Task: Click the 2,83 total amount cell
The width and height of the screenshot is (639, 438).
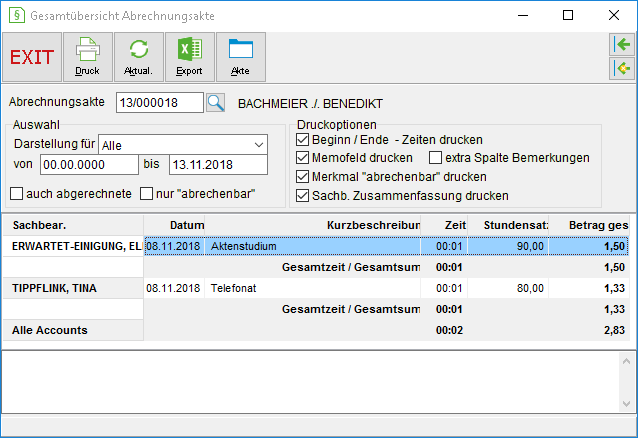Action: 589,330
